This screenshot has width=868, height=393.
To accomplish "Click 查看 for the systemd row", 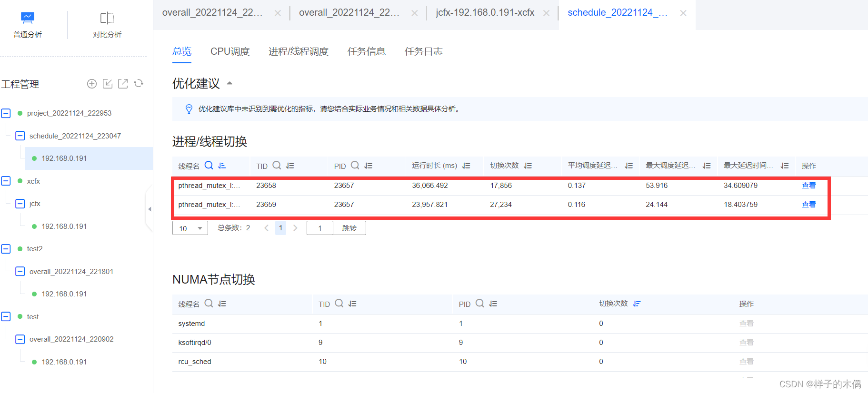I will [746, 324].
